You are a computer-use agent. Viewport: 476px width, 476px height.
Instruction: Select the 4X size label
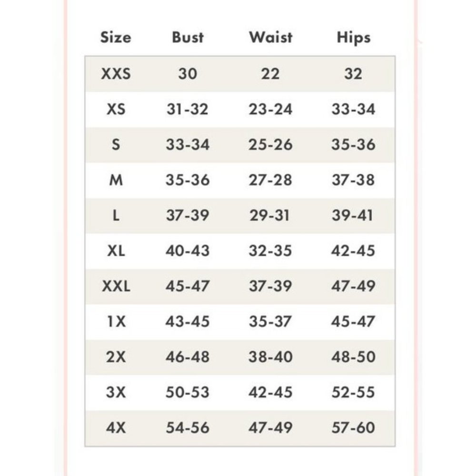[x=116, y=428]
